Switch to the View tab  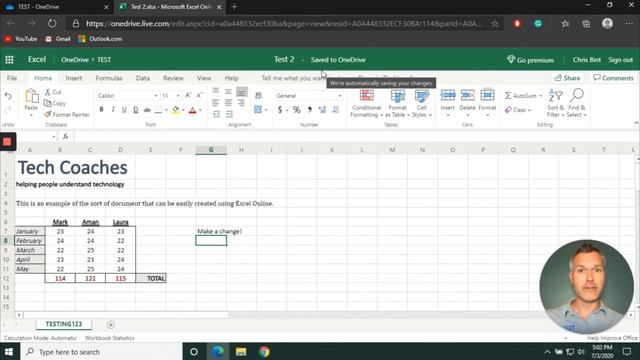pos(204,78)
